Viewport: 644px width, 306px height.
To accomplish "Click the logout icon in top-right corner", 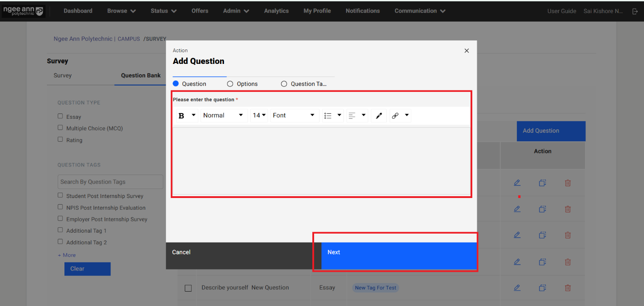I will click(x=635, y=11).
